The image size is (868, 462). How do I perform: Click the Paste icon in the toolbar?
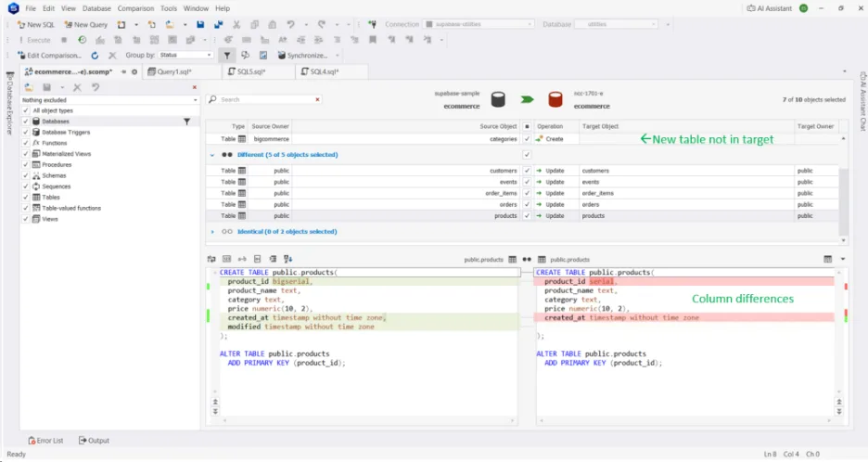pos(273,24)
